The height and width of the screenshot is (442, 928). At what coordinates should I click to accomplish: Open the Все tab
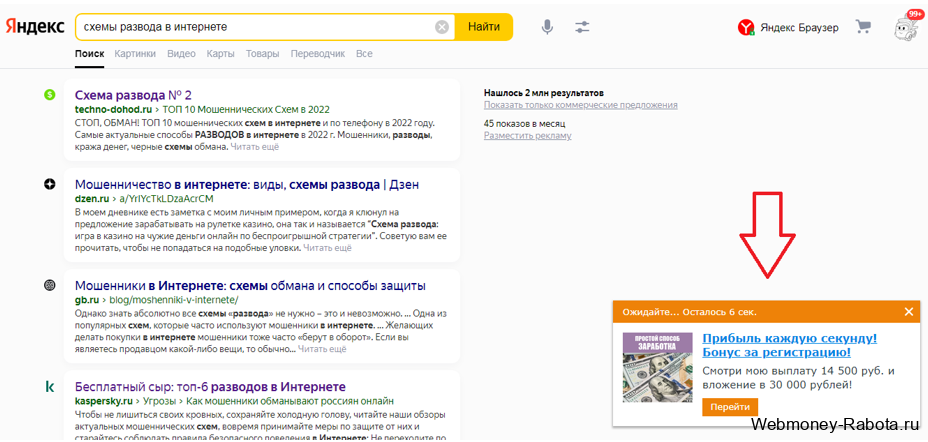364,54
